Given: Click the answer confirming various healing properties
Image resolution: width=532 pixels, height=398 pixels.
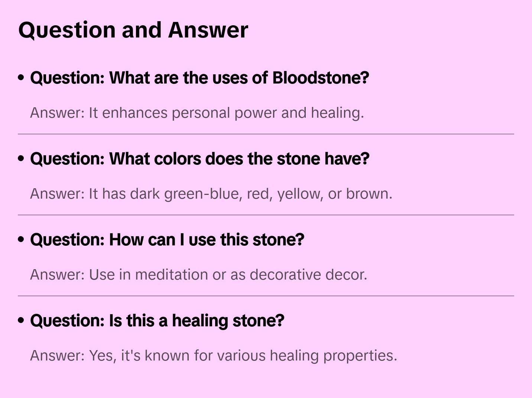Looking at the screenshot, I should click(x=214, y=356).
